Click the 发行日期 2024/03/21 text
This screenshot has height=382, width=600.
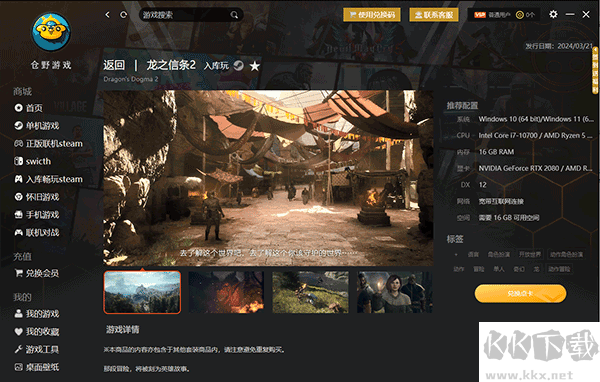[559, 46]
